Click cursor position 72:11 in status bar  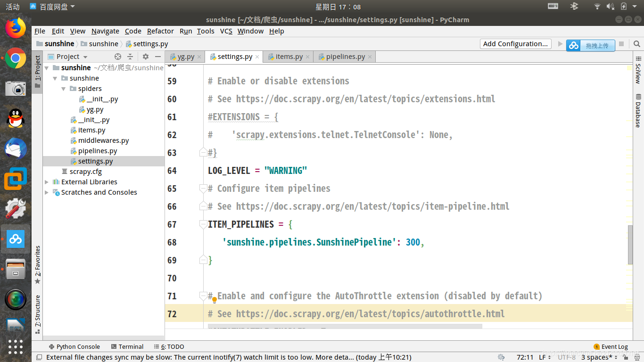pyautogui.click(x=525, y=357)
